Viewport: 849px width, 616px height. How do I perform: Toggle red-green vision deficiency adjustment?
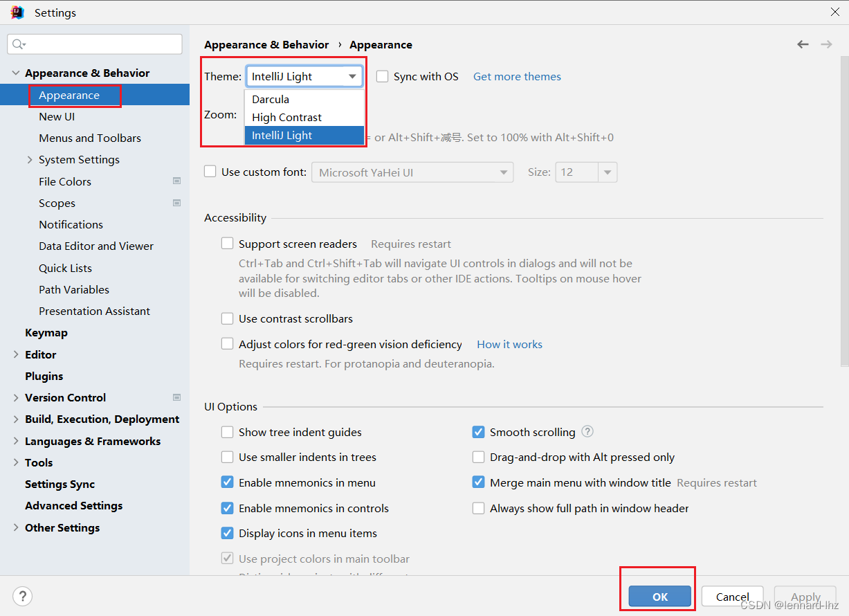coord(227,344)
